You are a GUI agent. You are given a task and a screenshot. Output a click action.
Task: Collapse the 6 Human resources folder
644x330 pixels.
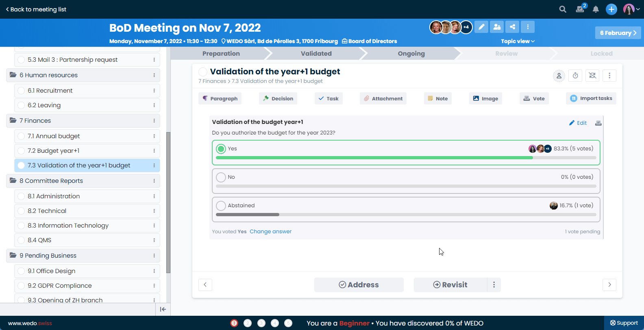coord(13,75)
